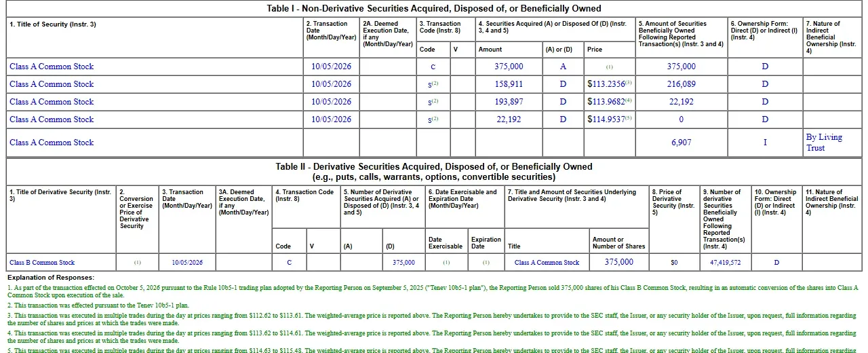Click the Table I title heading
Image resolution: width=868 pixels, height=353 pixels.
point(434,9)
